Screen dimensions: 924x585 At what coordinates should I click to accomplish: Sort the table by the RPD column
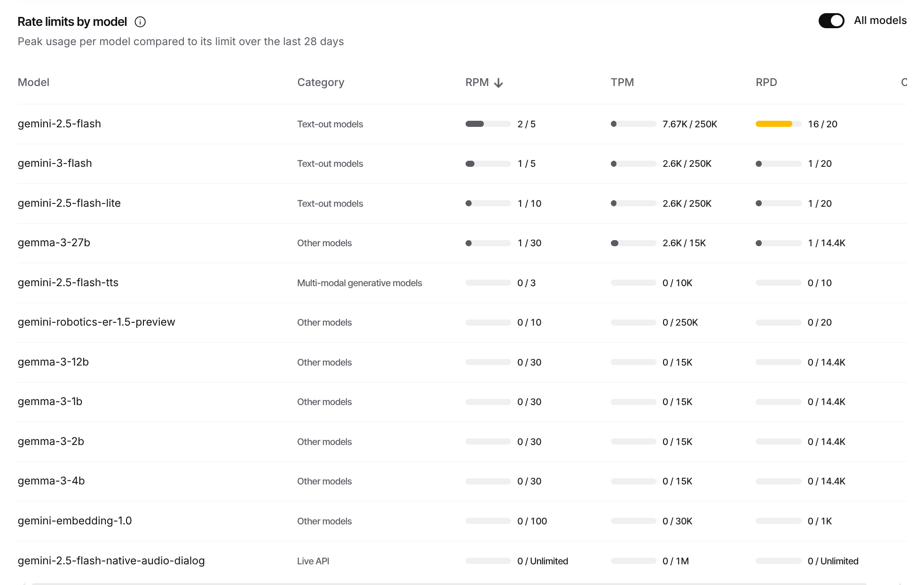(x=766, y=83)
